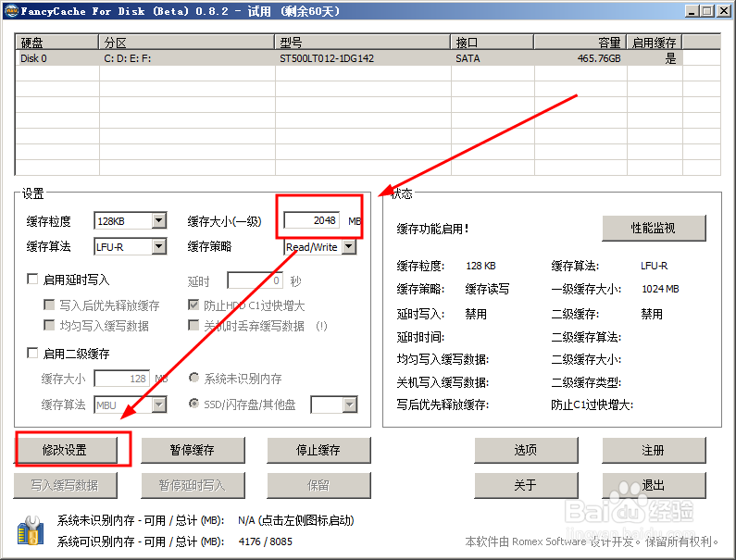Click the 延时 seconds input field
The image size is (736, 560).
tap(255, 280)
